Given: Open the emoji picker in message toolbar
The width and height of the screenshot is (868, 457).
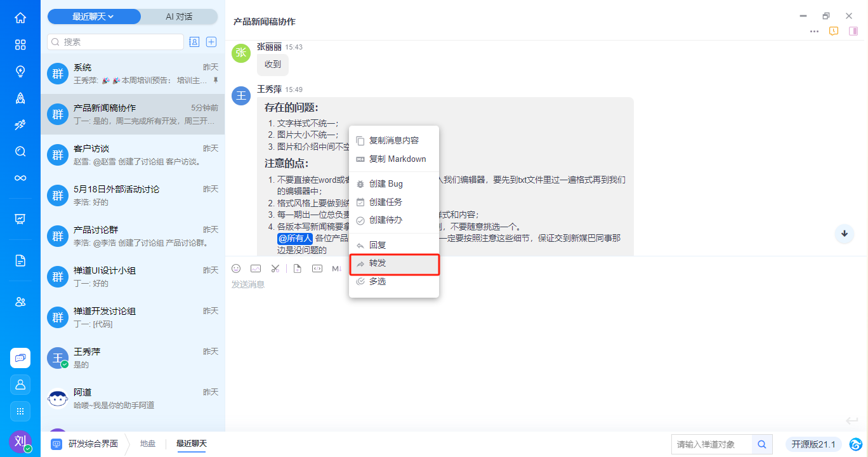Looking at the screenshot, I should (236, 268).
